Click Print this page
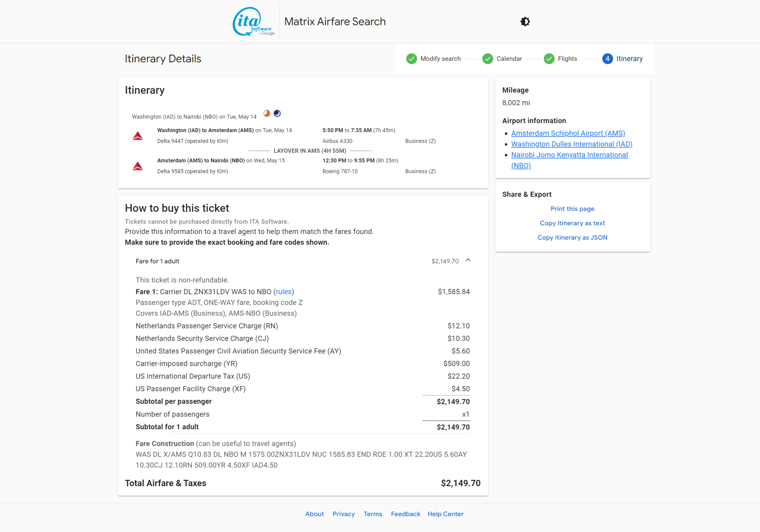760x532 pixels. pyautogui.click(x=572, y=209)
